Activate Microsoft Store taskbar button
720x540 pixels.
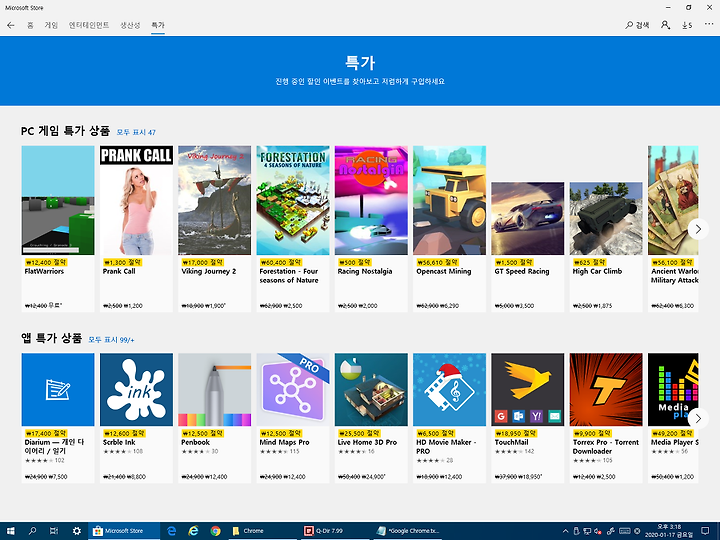point(124,531)
